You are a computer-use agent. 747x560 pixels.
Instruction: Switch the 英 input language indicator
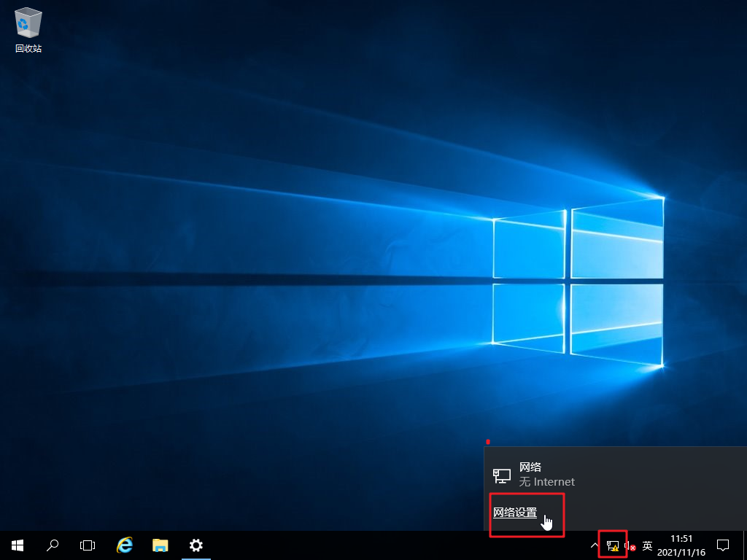click(647, 545)
